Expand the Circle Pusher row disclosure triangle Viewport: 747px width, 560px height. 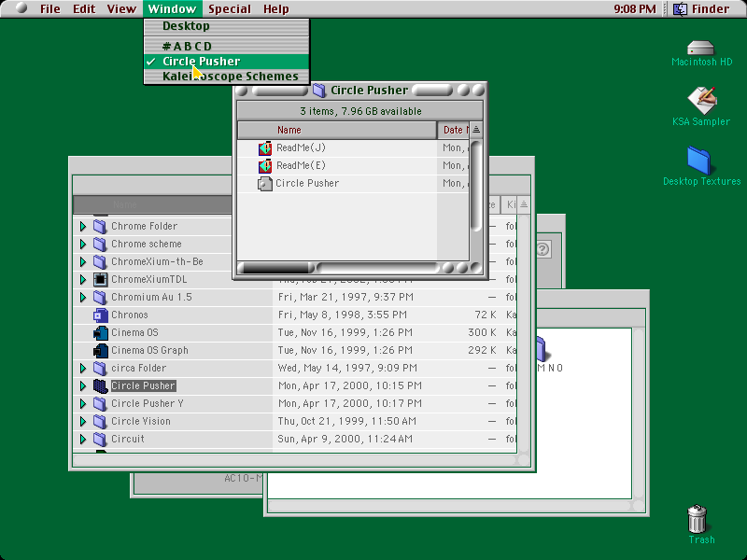pyautogui.click(x=83, y=385)
